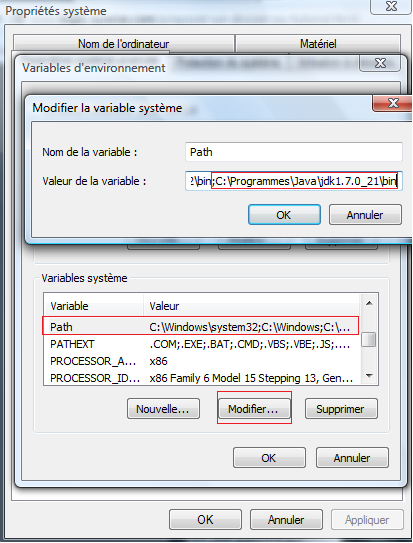Click the Valeur de la variable field
The image size is (413, 543).
click(x=294, y=181)
